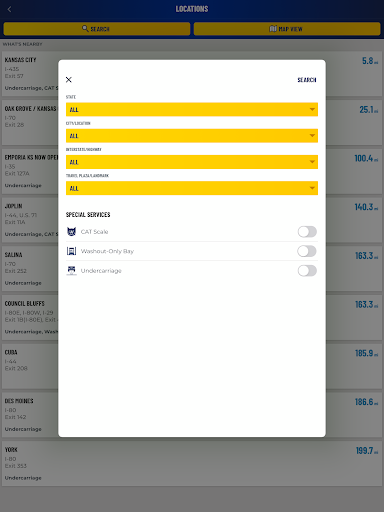Open the Interstate/Highway dropdown
Image resolution: width=384 pixels, height=512 pixels.
[x=192, y=162]
